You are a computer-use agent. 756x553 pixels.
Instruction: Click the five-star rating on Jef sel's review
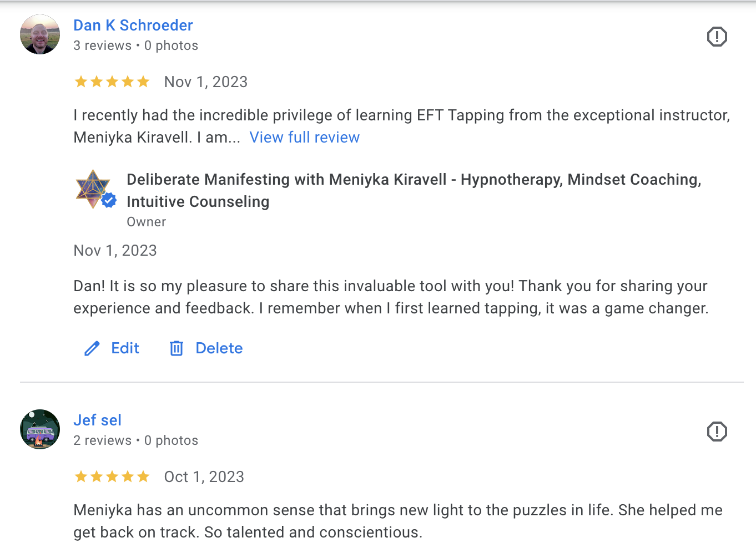(112, 477)
